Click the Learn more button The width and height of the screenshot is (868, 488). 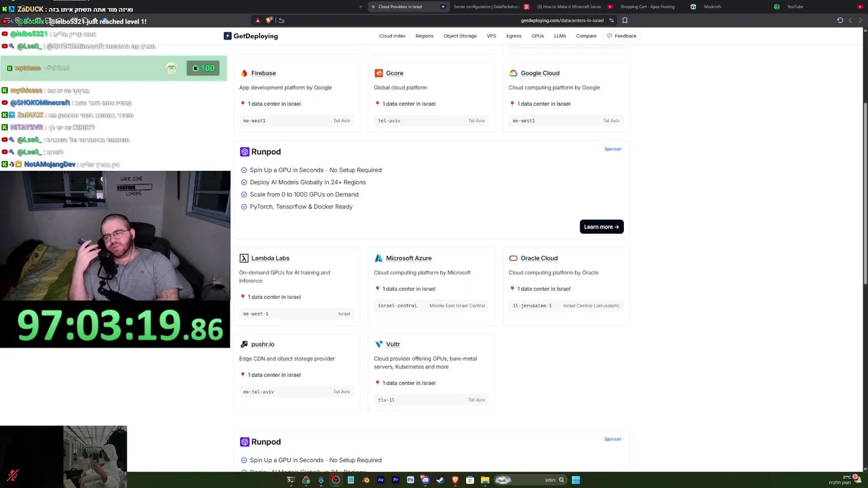point(601,227)
